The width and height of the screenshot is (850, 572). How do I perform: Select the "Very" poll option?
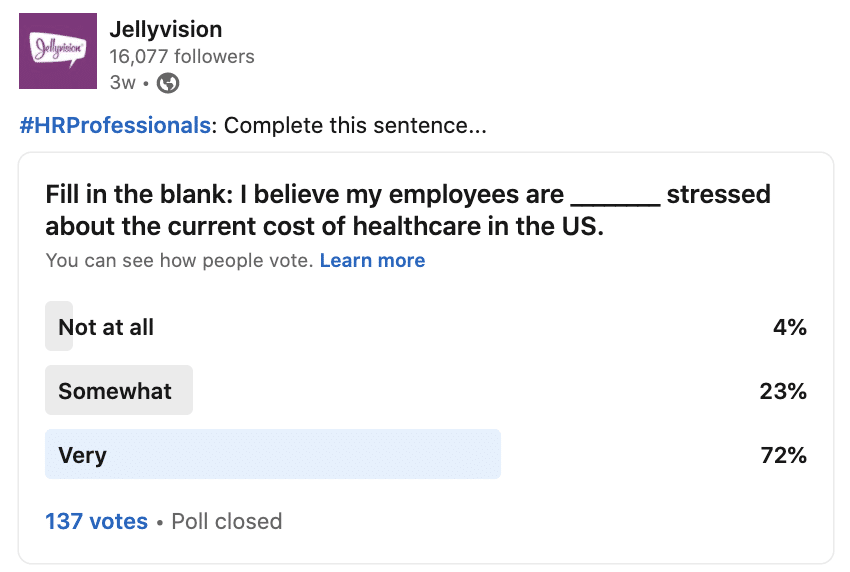(x=82, y=455)
